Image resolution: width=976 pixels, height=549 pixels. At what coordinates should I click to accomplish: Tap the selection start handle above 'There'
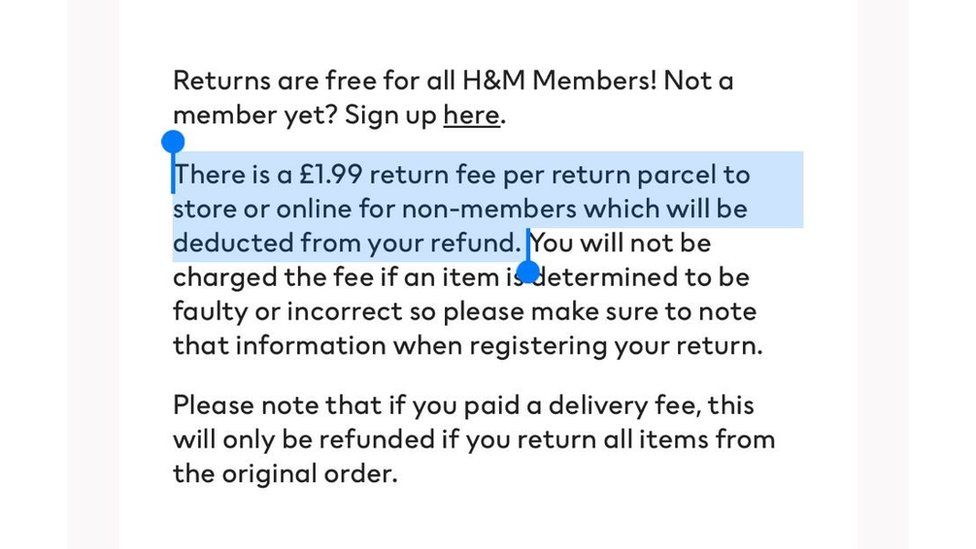pos(173,142)
